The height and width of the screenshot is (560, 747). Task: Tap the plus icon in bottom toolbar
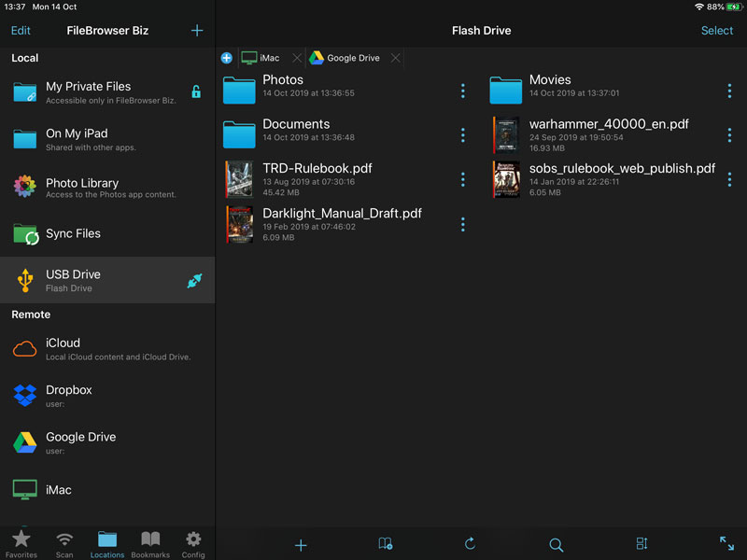click(x=301, y=545)
